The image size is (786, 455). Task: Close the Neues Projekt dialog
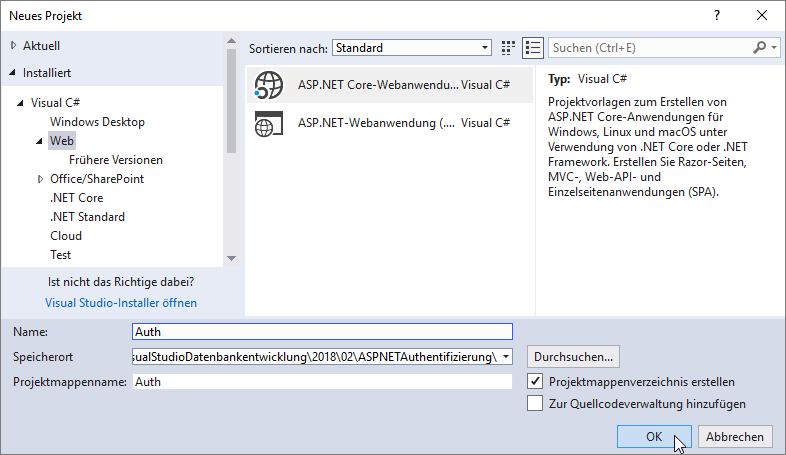(x=762, y=16)
